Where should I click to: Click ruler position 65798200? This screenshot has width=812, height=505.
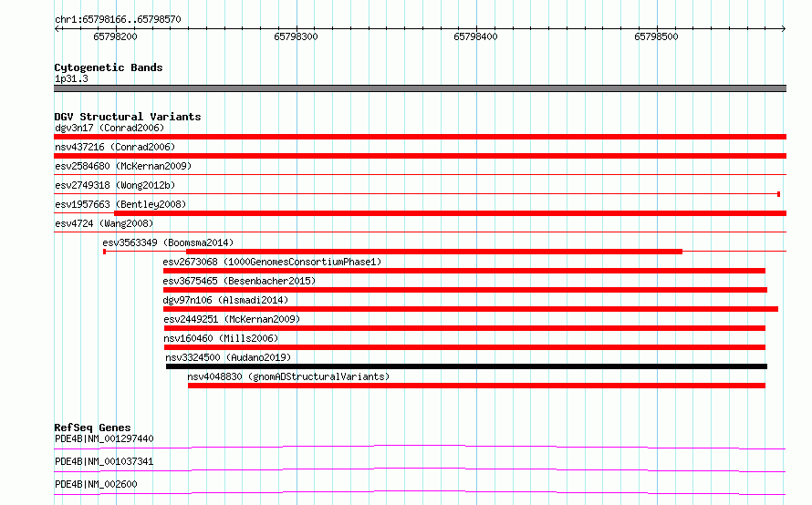tap(115, 36)
